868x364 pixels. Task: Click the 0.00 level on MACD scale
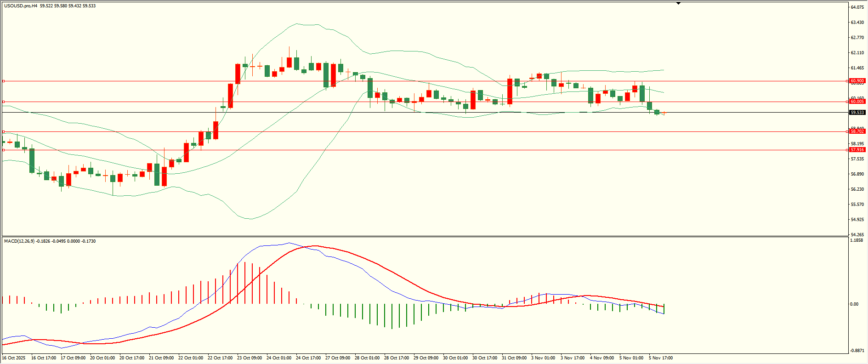click(x=854, y=304)
